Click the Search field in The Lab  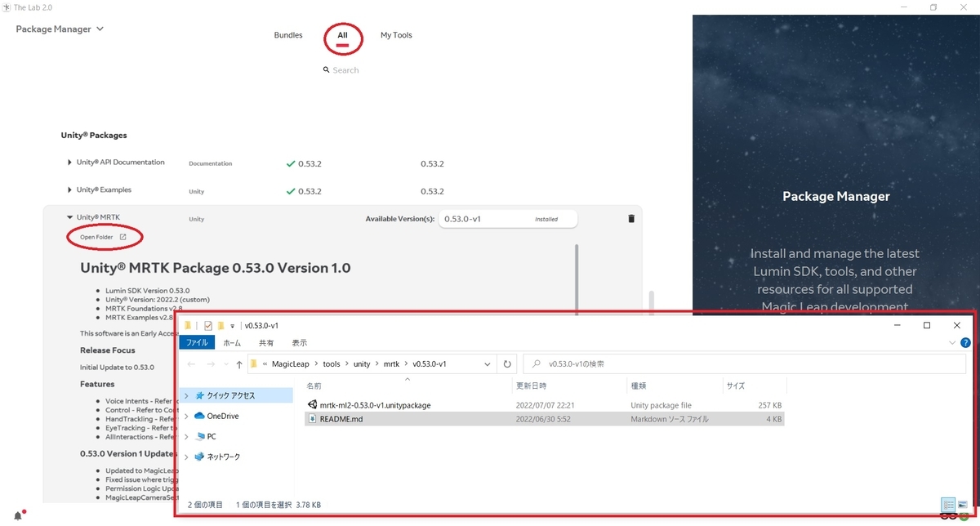coord(345,70)
